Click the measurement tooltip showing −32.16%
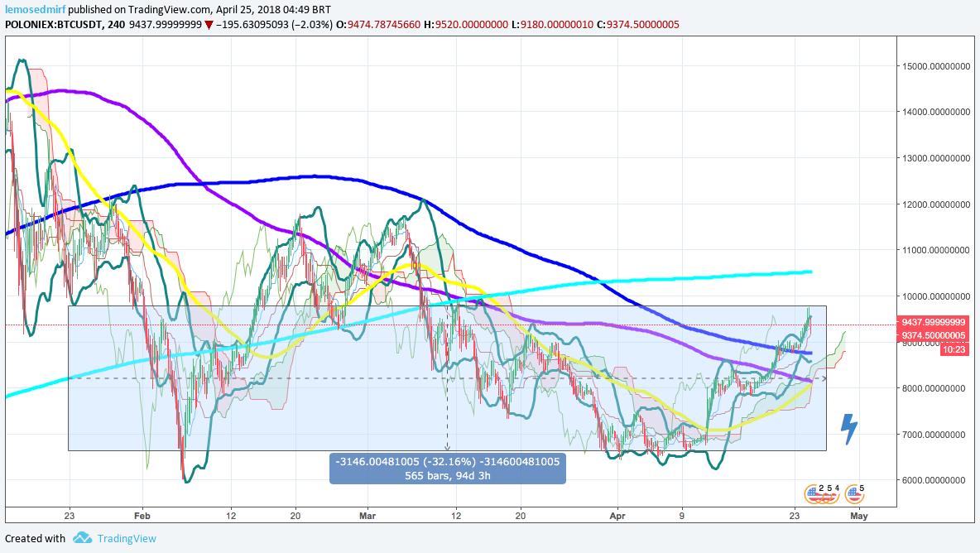980x553 pixels. coord(448,469)
